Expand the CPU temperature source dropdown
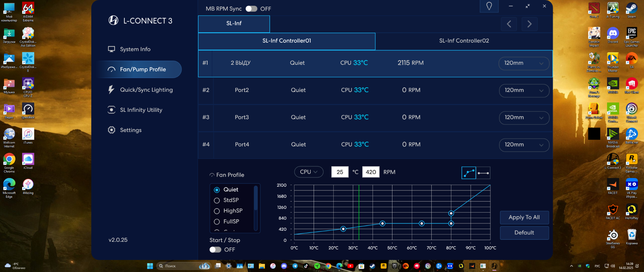 tap(309, 172)
